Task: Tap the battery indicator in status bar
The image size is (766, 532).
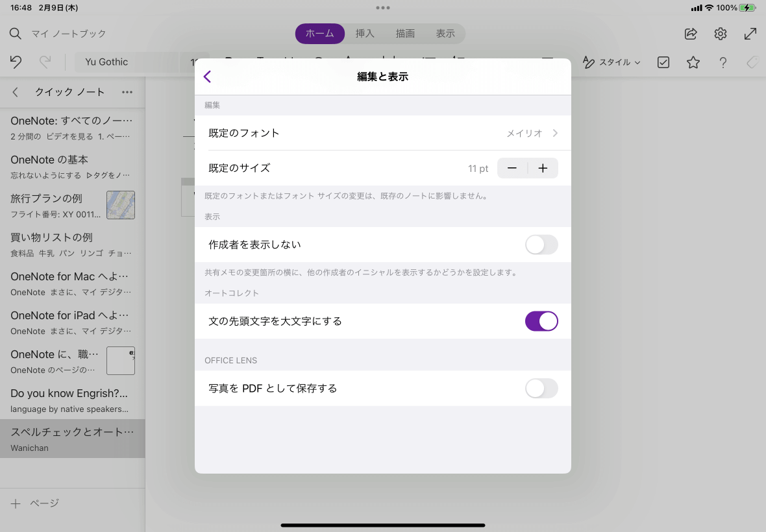Action: point(748,8)
